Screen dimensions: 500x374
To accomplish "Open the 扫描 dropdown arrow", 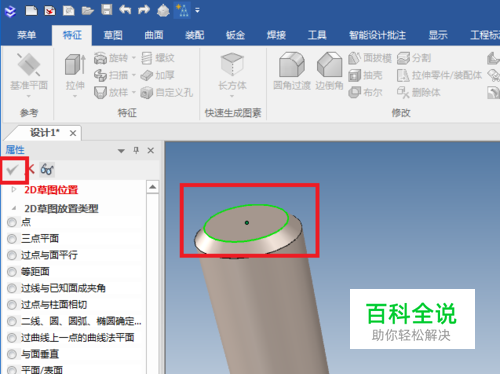I will 134,75.
